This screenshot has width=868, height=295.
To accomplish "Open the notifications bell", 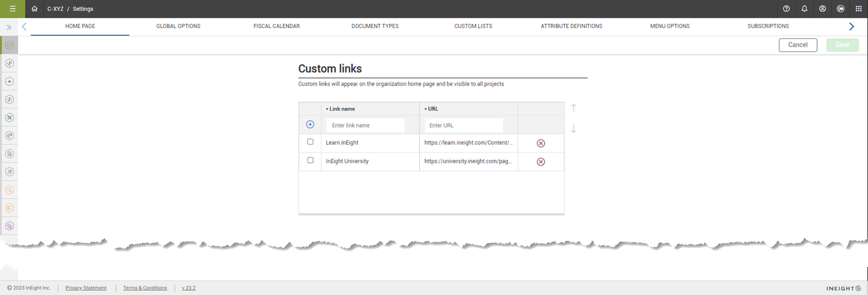I will pos(805,9).
